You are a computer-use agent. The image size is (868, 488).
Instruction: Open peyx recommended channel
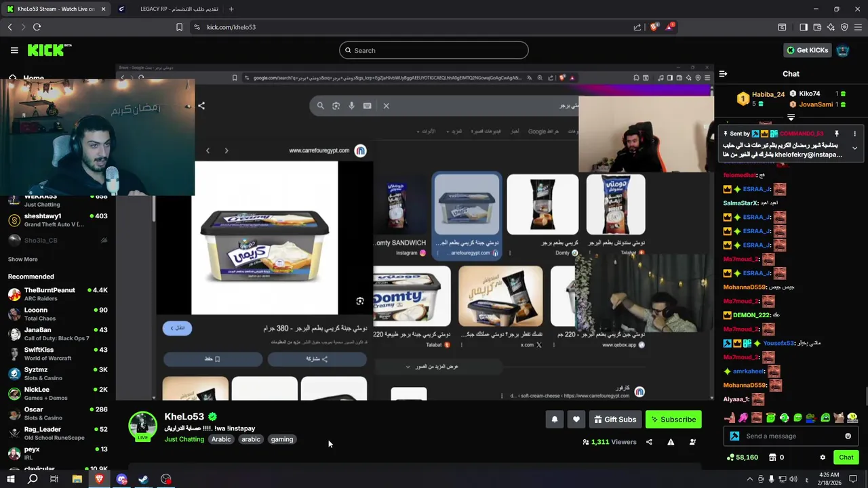[57, 453]
